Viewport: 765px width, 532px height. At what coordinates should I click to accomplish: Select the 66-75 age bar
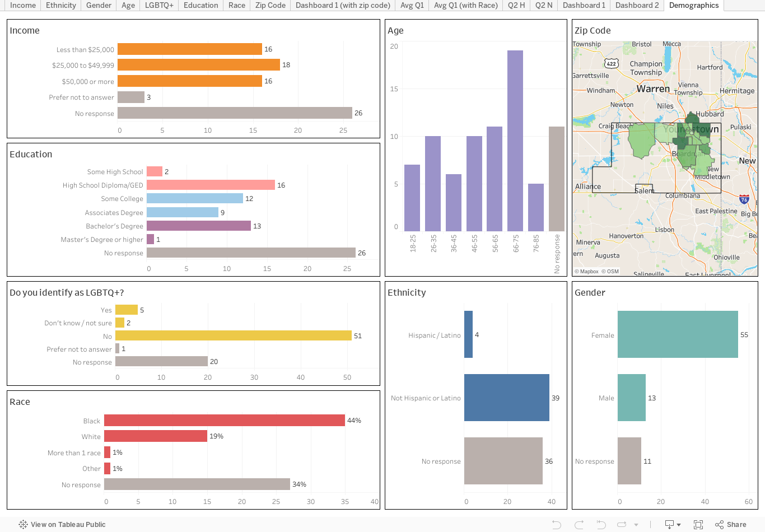click(515, 141)
